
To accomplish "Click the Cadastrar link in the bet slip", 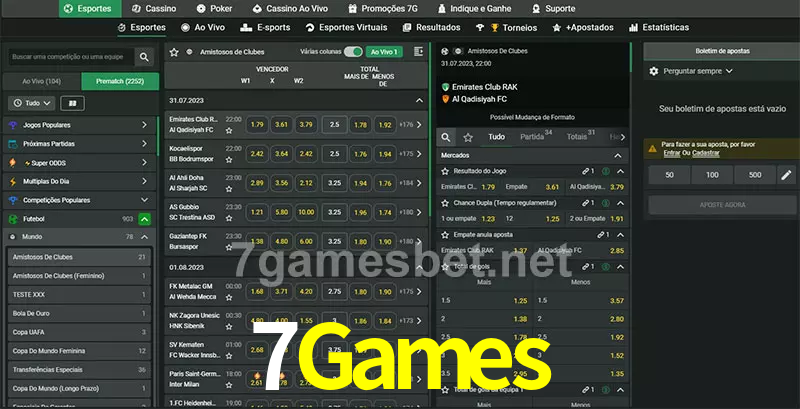I will [x=705, y=153].
